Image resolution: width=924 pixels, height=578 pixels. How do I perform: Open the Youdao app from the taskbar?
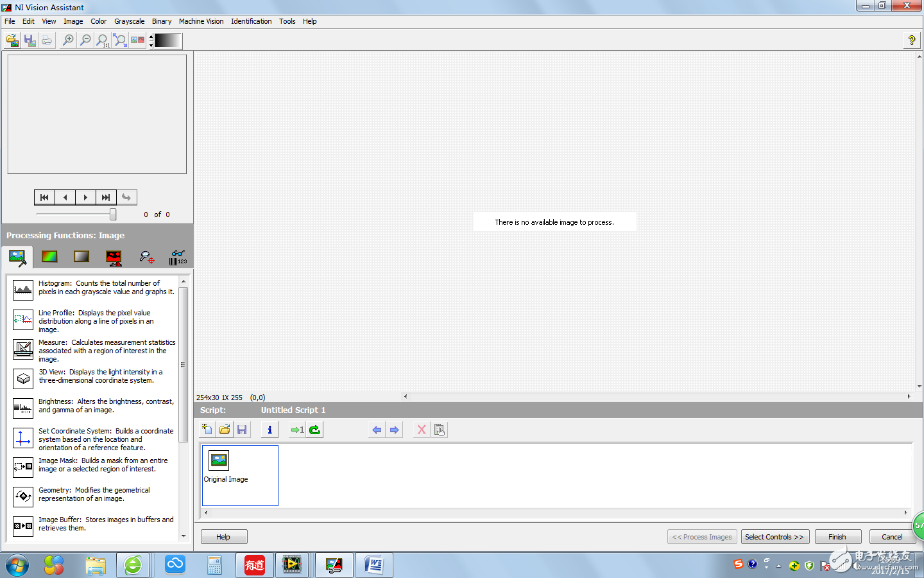[x=255, y=565]
